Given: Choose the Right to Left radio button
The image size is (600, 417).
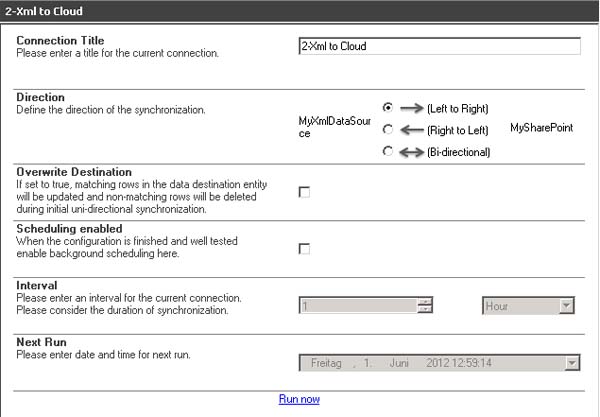Looking at the screenshot, I should point(388,129).
